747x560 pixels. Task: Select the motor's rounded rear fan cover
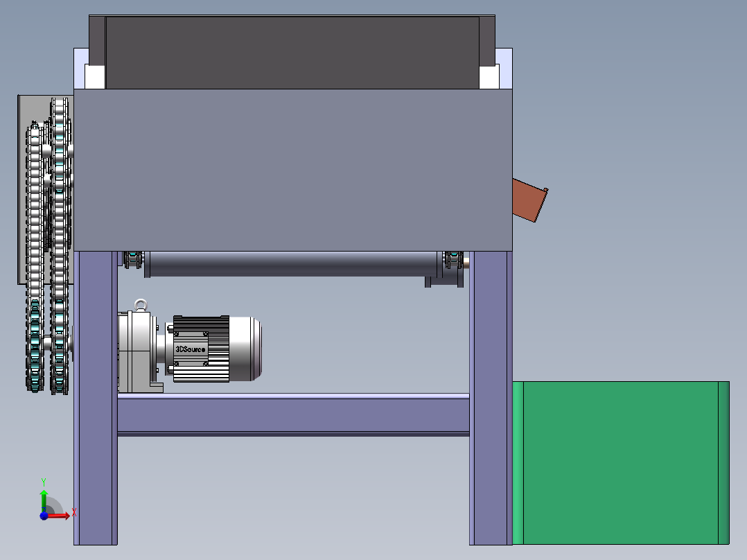point(245,349)
